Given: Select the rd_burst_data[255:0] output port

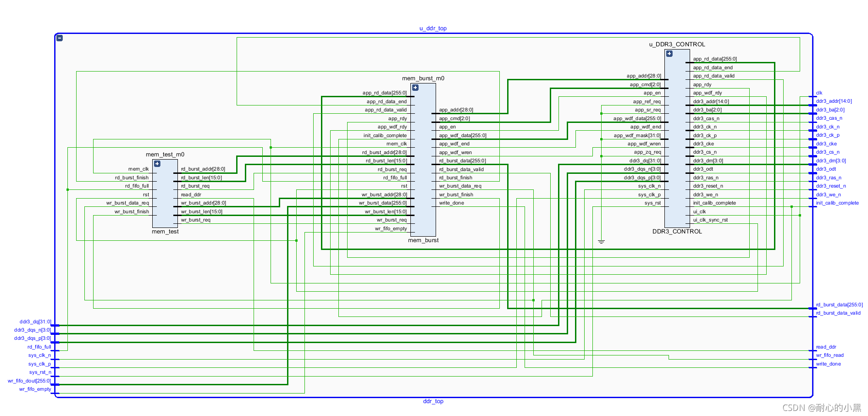Looking at the screenshot, I should click(839, 305).
